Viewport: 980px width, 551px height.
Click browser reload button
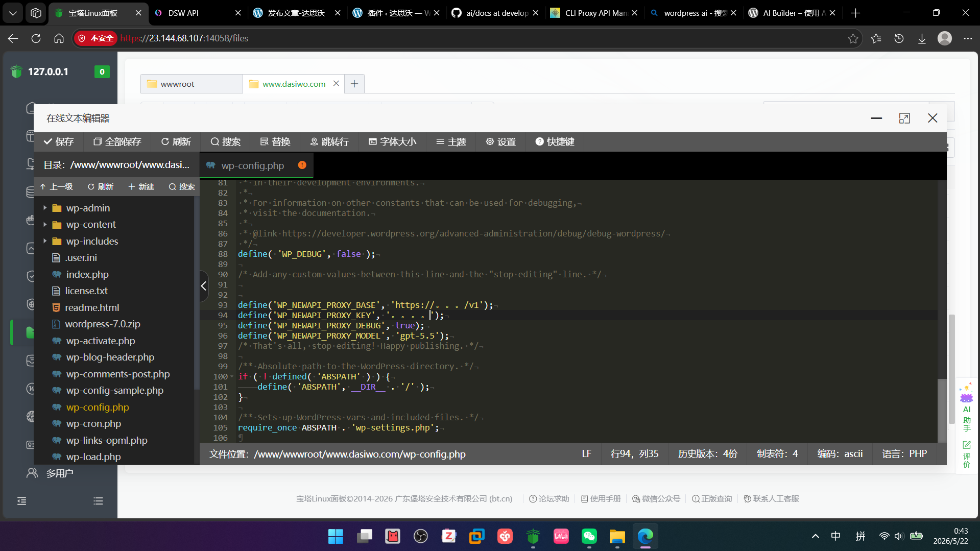pos(36,38)
